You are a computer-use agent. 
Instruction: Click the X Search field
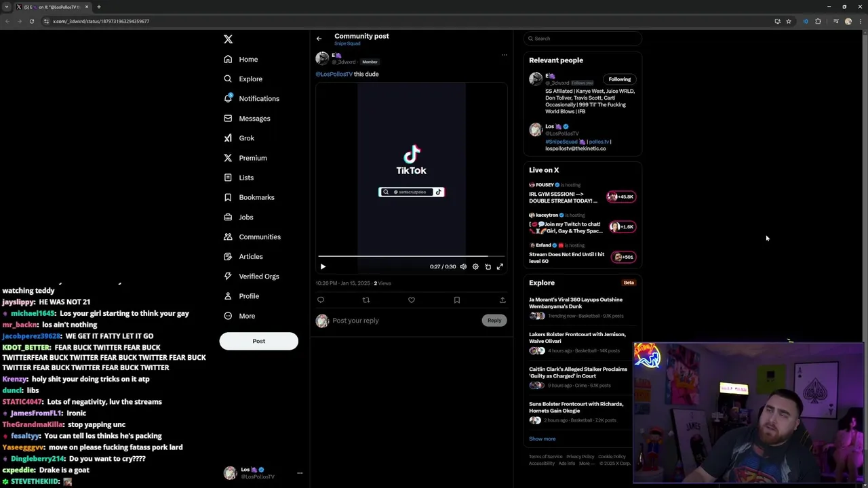pos(583,39)
